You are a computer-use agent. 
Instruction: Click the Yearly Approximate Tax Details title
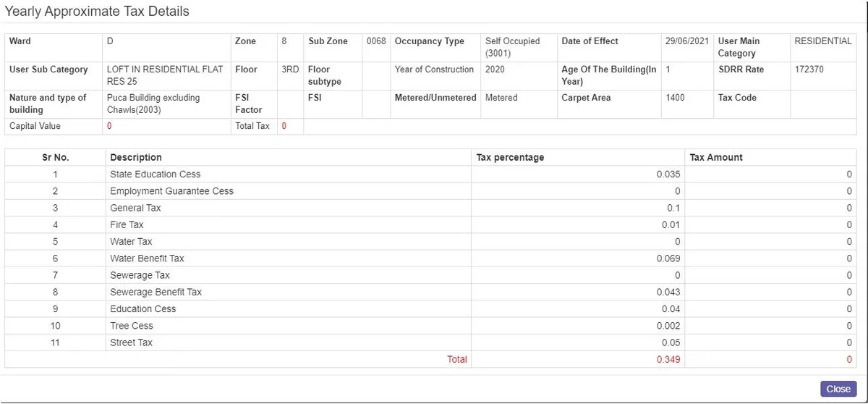point(97,12)
